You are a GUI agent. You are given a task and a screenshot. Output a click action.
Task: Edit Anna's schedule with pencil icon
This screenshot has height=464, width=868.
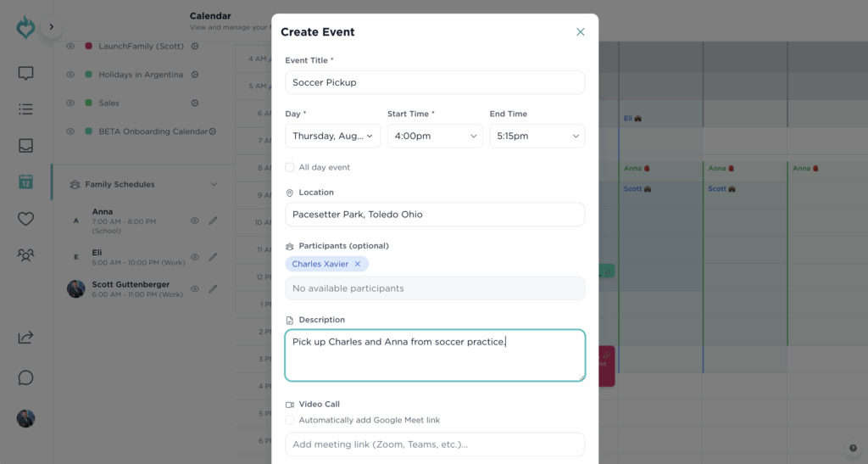click(213, 221)
